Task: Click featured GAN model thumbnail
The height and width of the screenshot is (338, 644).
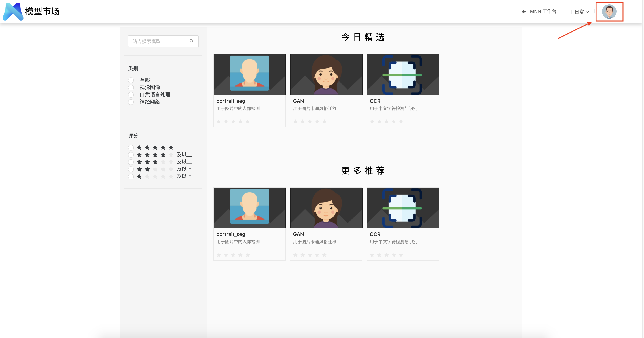Action: click(326, 75)
